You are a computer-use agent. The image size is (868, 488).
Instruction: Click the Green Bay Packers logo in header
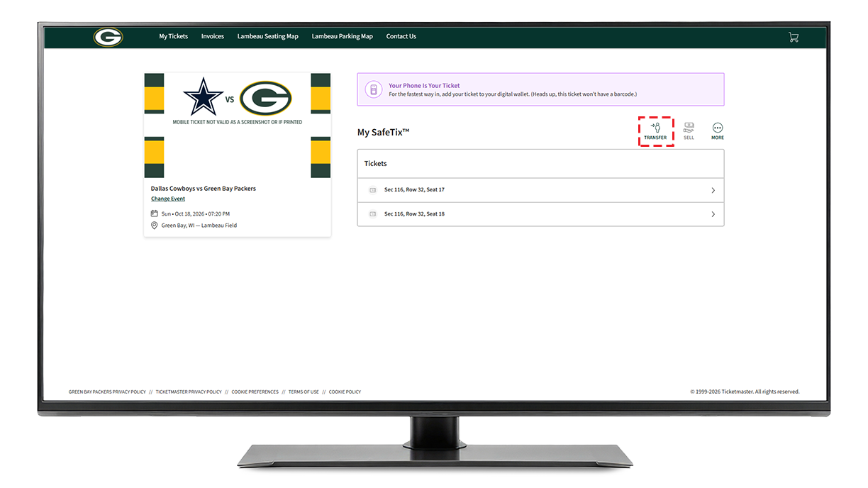click(x=108, y=37)
